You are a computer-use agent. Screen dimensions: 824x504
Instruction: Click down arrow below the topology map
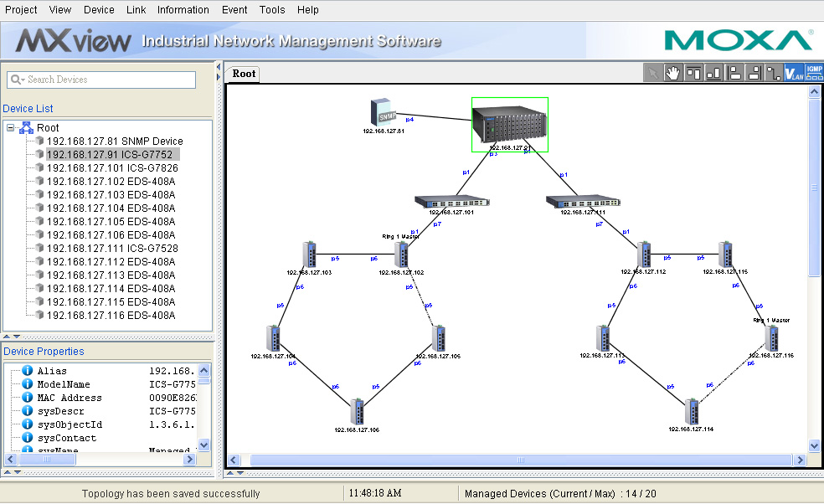pyautogui.click(x=240, y=473)
